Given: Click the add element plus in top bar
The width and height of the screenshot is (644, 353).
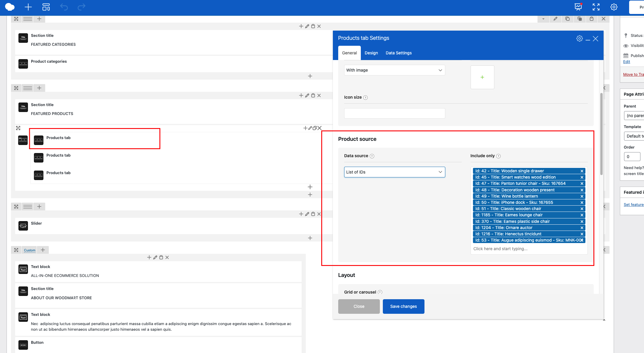Looking at the screenshot, I should point(28,7).
